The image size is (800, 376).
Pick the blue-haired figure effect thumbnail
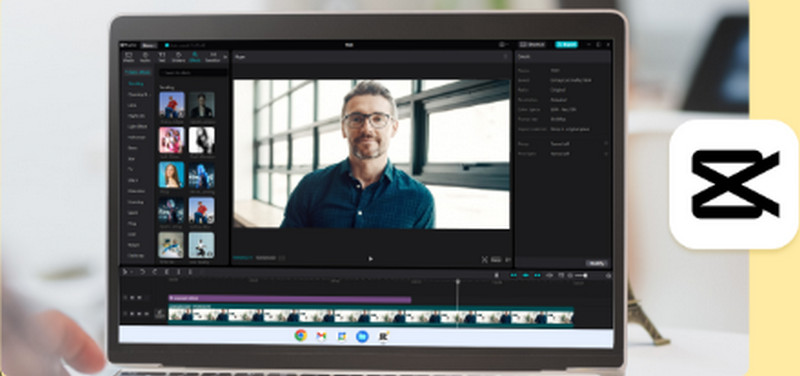coord(202,175)
